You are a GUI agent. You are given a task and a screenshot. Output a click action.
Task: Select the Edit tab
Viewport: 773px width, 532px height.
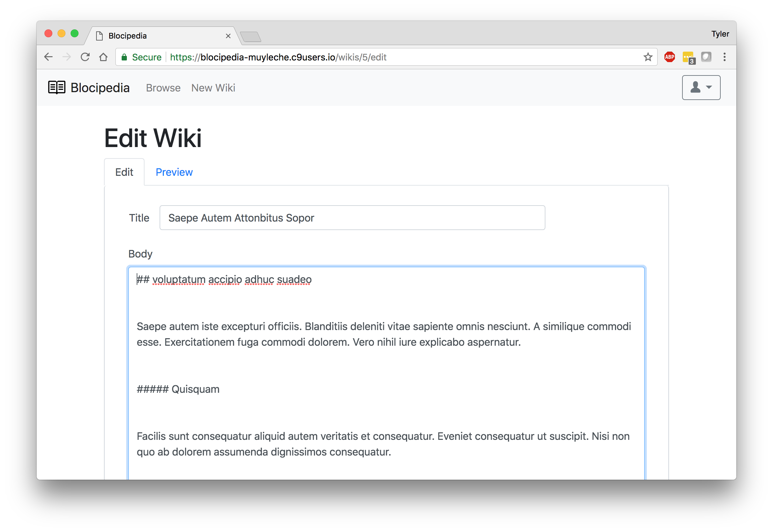click(x=124, y=172)
